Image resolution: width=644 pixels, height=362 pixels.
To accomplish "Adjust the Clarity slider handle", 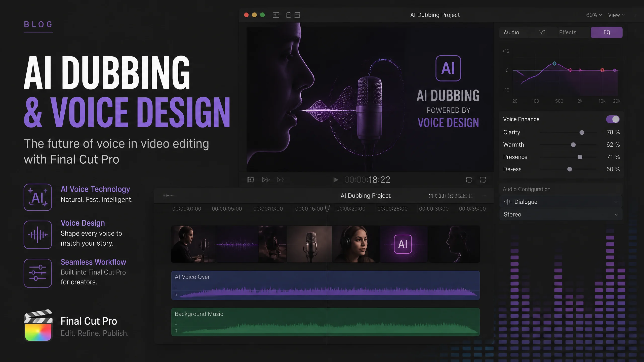I will point(582,132).
